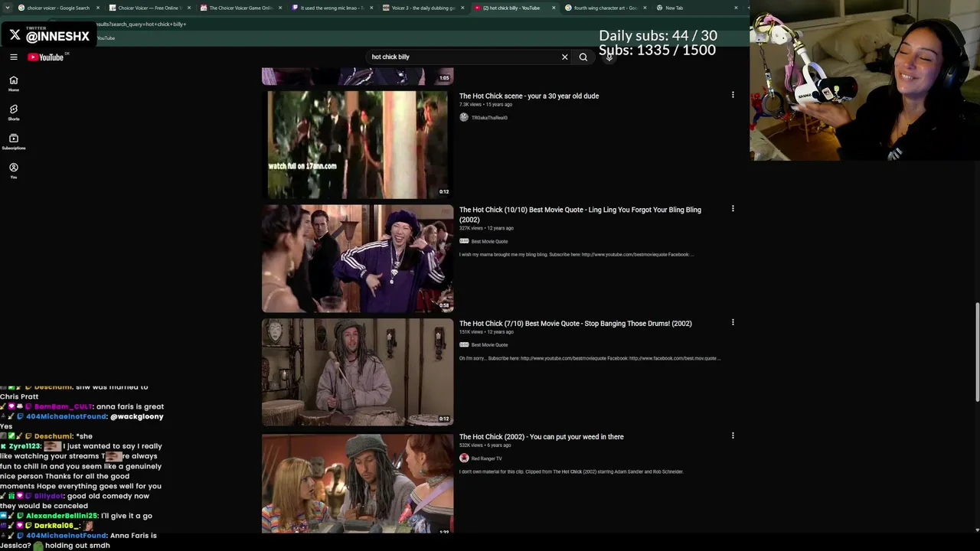Open options menu for '30 year old dude' video
The width and height of the screenshot is (980, 551).
(733, 95)
